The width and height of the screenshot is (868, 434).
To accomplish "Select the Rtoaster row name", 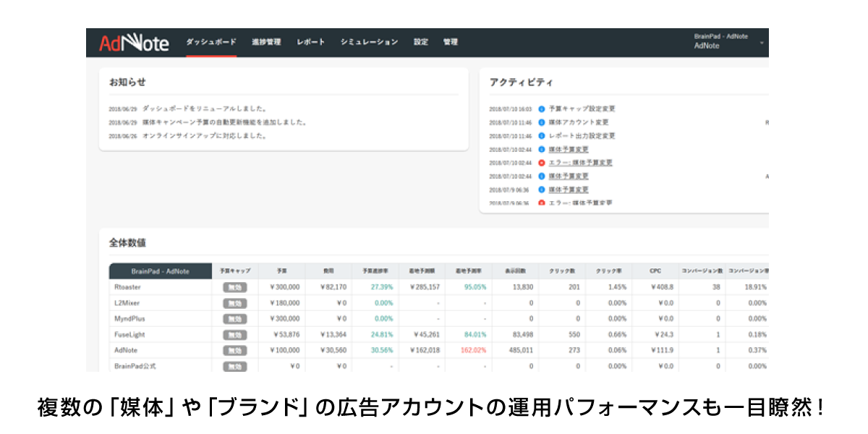I will 127,287.
